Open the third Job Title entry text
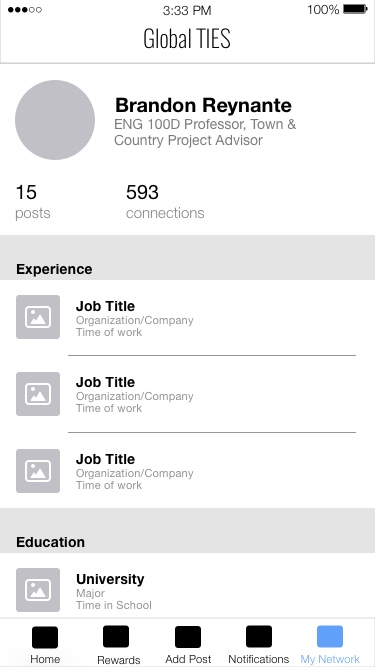Screen dimensions: 375x667 tap(134, 472)
